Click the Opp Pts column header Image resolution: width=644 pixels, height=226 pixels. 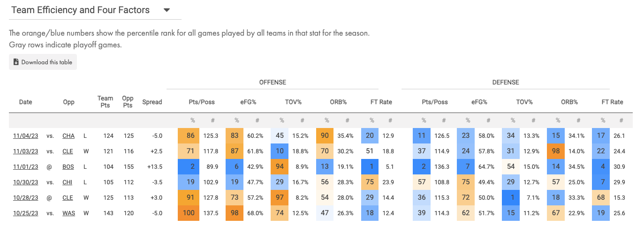(x=128, y=102)
